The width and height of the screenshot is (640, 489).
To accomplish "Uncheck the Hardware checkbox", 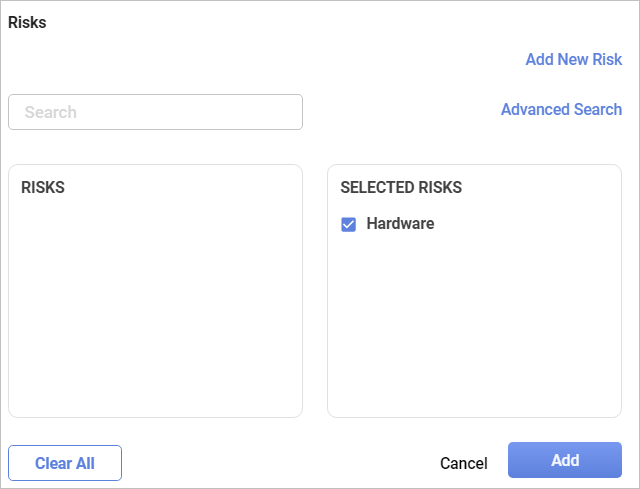I will point(349,225).
